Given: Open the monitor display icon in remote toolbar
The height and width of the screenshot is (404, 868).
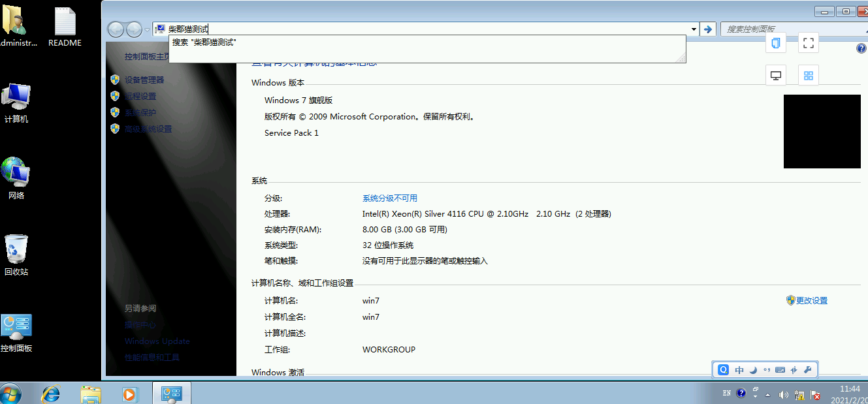Looking at the screenshot, I should coord(775,74).
